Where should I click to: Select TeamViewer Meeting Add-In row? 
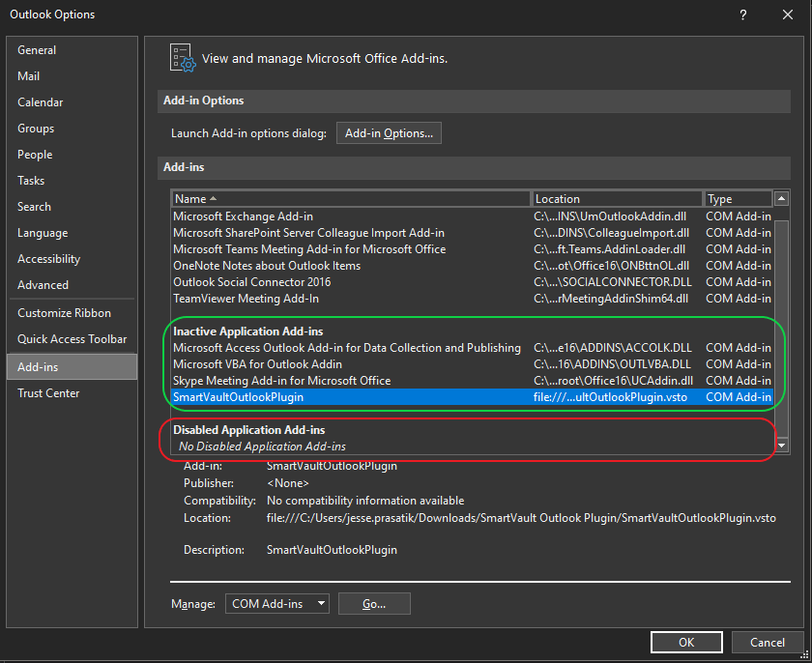coord(473,299)
